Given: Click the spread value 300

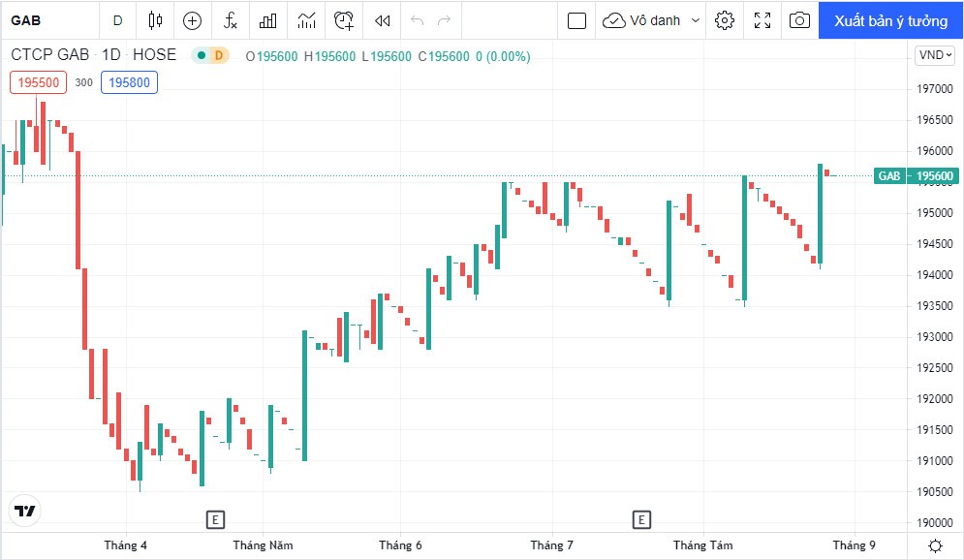Looking at the screenshot, I should click(83, 82).
